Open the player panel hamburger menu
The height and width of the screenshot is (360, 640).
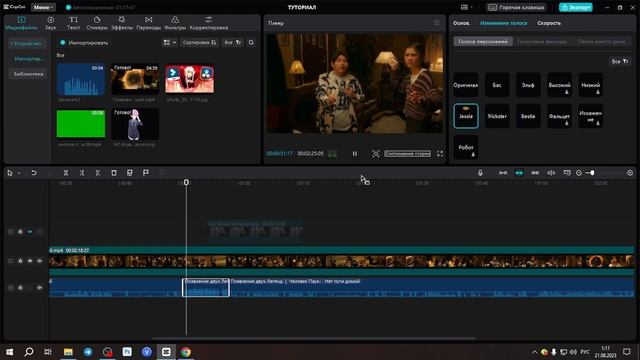437,23
